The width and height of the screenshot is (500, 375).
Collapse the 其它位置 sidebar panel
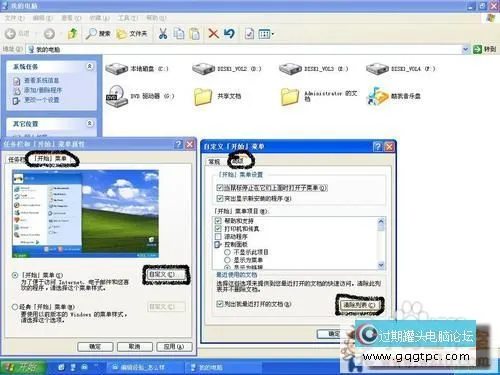(90, 123)
